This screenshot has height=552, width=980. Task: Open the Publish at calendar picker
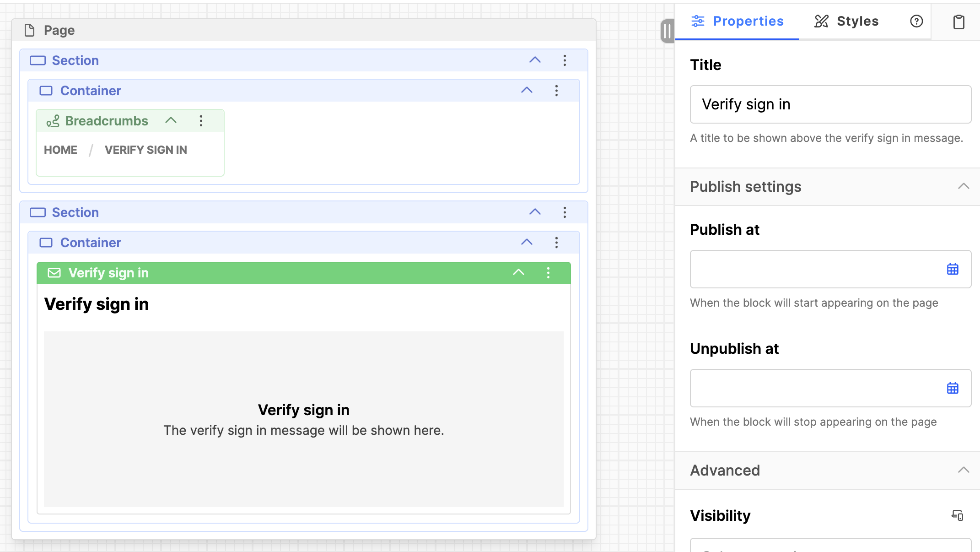[953, 269]
